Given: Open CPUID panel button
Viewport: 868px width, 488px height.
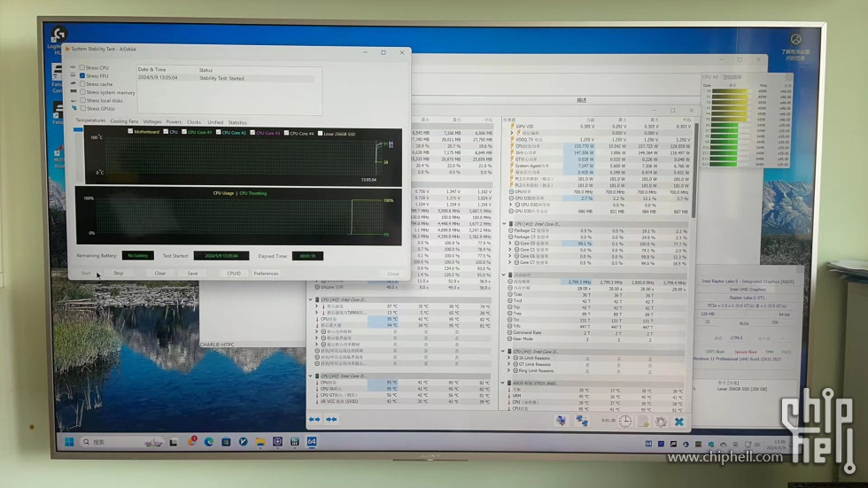Looking at the screenshot, I should click(234, 274).
